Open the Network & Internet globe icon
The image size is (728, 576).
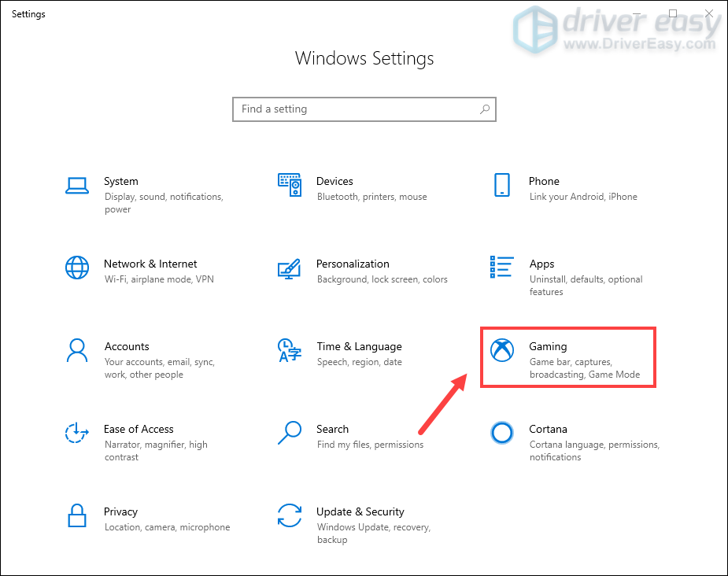76,268
